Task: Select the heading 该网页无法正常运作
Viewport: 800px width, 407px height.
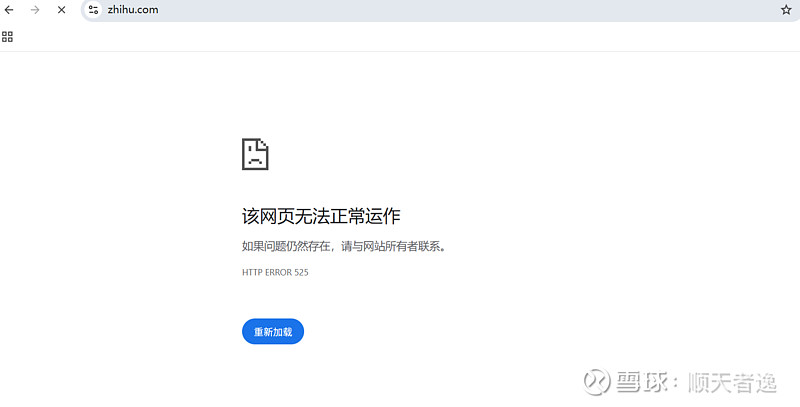Action: [x=321, y=216]
